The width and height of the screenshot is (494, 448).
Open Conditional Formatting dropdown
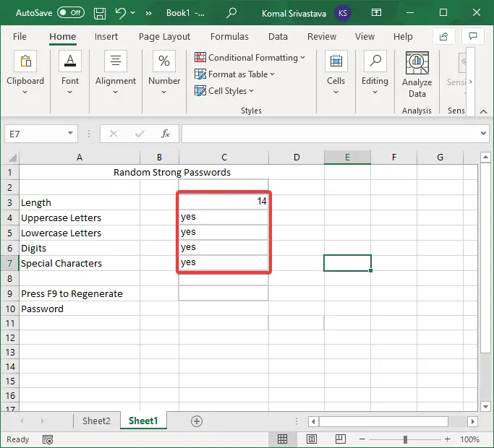click(x=250, y=58)
